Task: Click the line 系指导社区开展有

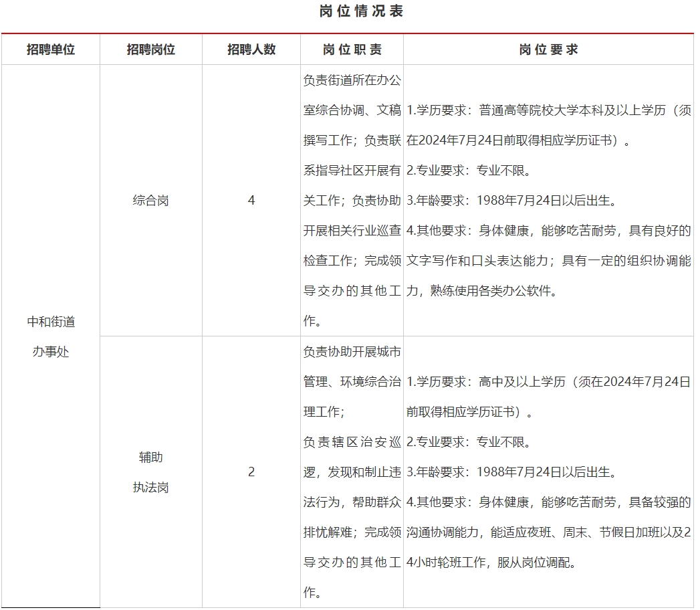Action: tap(352, 171)
